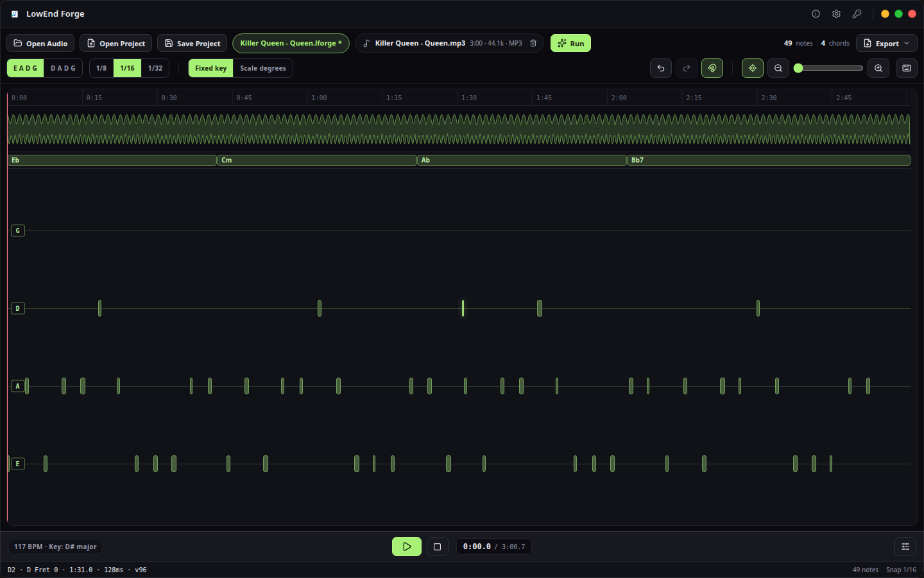Select the Ab chord region
924x578 pixels.
pyautogui.click(x=522, y=161)
